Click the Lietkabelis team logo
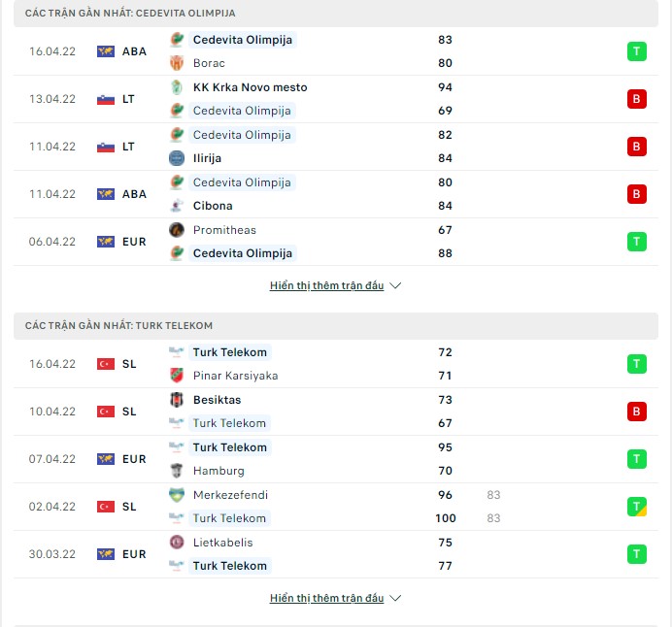The image size is (672, 627). 177,543
